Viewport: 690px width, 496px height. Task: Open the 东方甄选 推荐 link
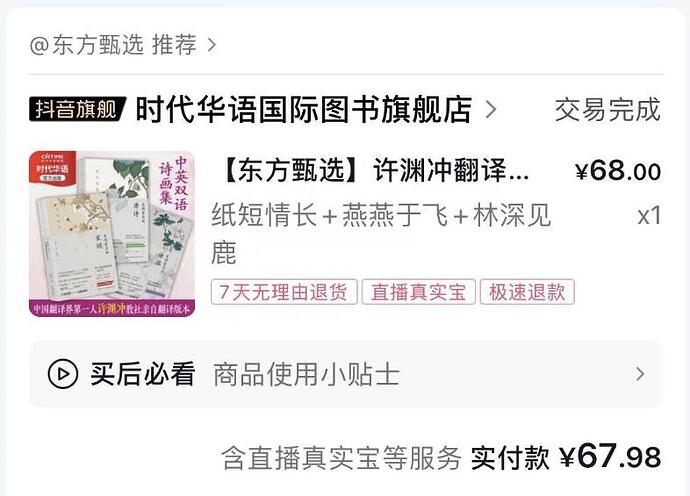pyautogui.click(x=113, y=45)
